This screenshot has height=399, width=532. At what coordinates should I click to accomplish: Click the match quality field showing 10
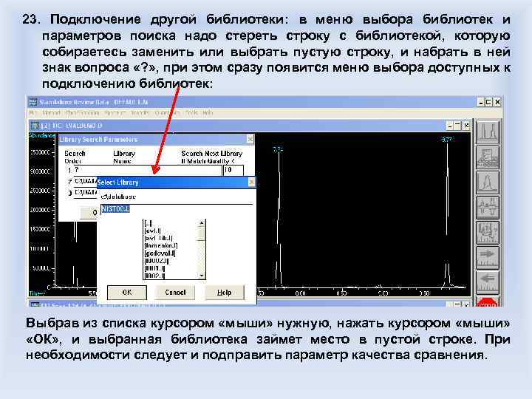pos(233,170)
